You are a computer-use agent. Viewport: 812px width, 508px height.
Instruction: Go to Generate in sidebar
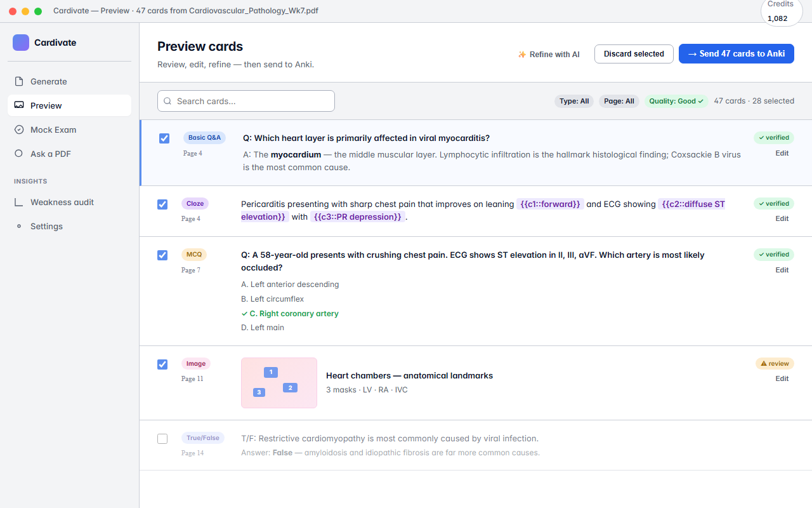click(x=70, y=81)
